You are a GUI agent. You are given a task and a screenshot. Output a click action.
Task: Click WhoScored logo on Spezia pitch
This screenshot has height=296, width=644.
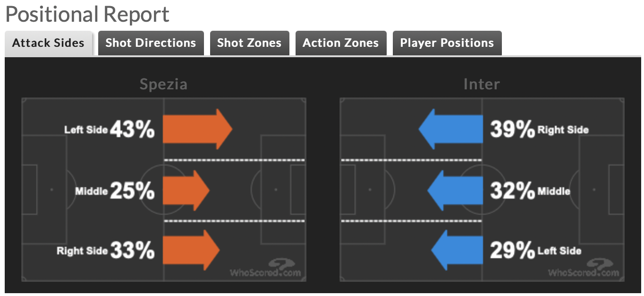pos(265,268)
